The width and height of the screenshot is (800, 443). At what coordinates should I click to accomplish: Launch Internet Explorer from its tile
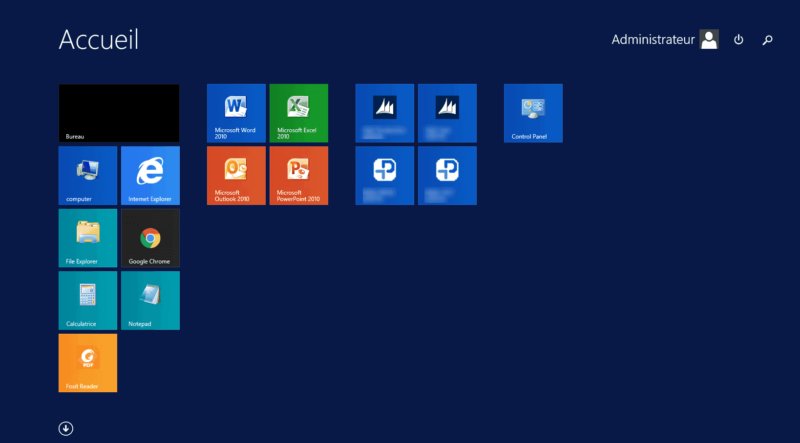pos(151,176)
